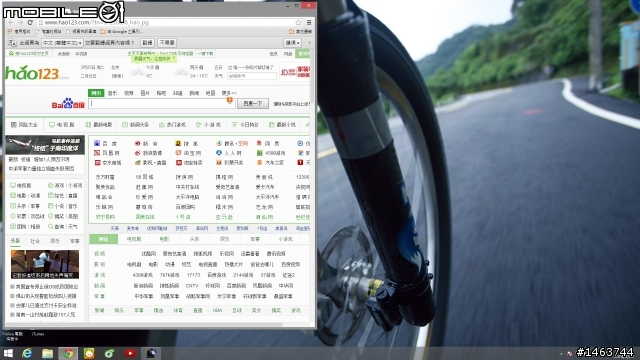The height and width of the screenshot is (360, 640).
Task: Open the arrow at search box's right end
Action: [231, 101]
